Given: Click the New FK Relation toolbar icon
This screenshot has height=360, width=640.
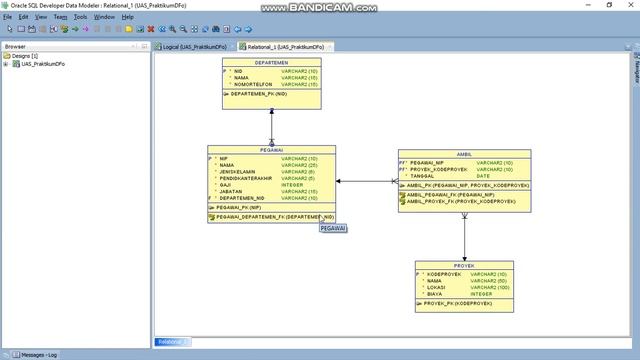Looking at the screenshot, I should click(x=64, y=29).
